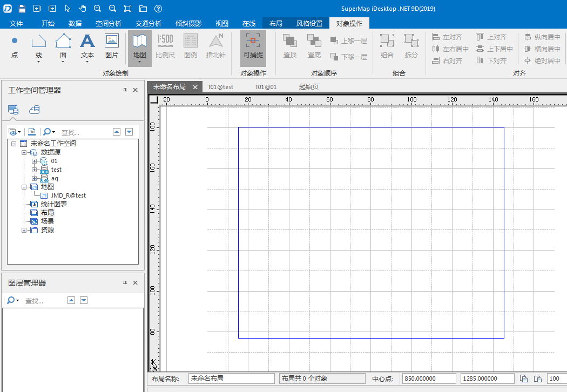Apply 绝对居中 alignment

[x=542, y=60]
